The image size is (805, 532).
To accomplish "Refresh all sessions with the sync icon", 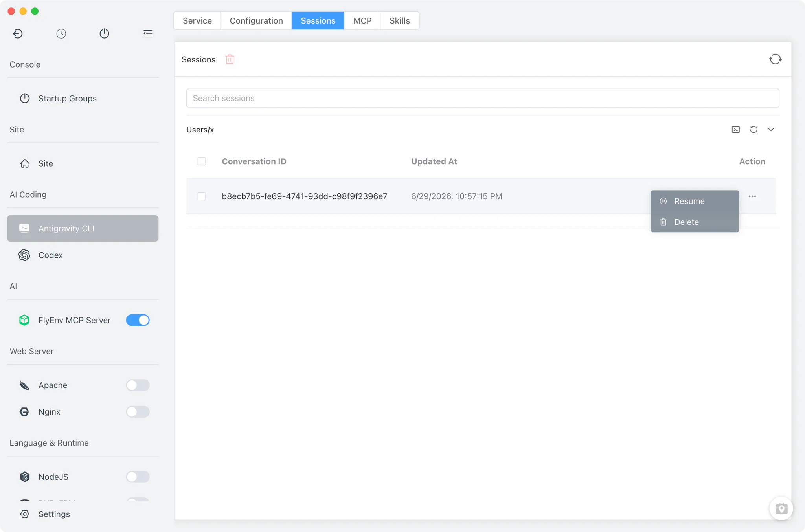I will (775, 59).
